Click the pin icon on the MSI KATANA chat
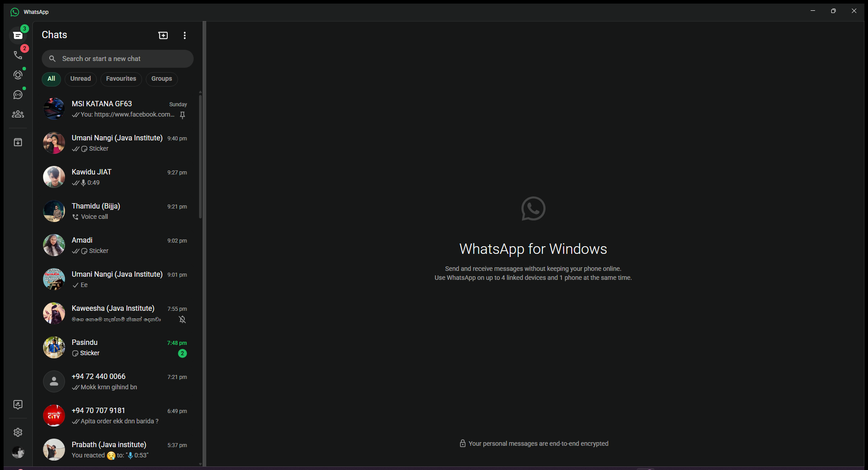The height and width of the screenshot is (470, 868). tap(182, 115)
